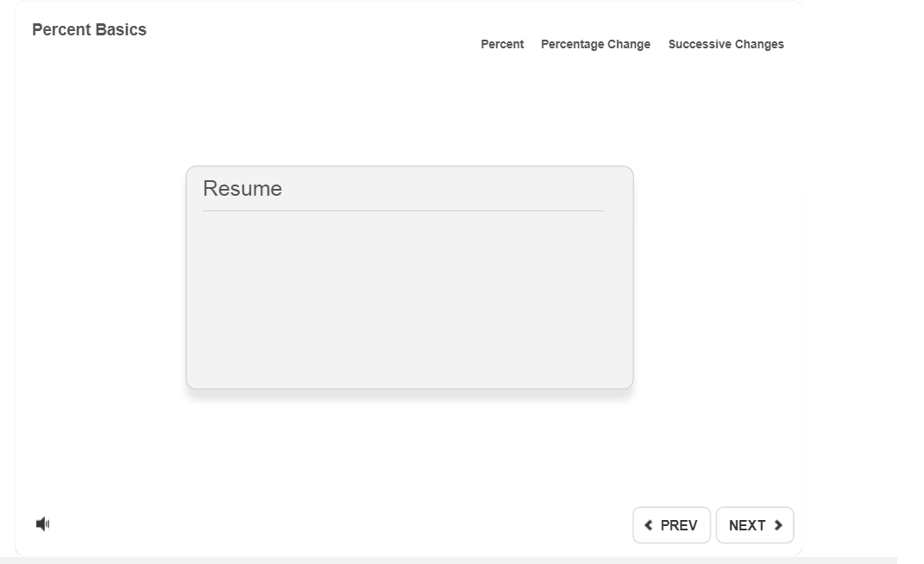The image size is (924, 564).
Task: Click the 'PREV' text label
Action: tap(679, 526)
